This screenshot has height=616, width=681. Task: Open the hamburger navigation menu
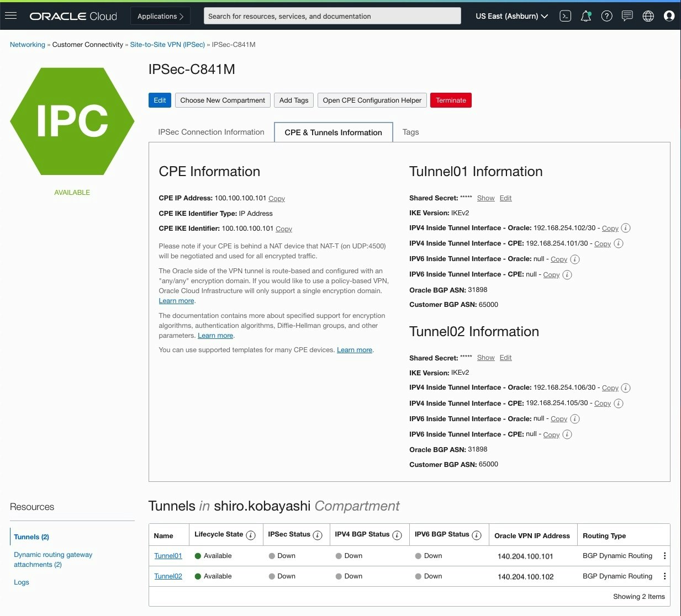point(10,15)
